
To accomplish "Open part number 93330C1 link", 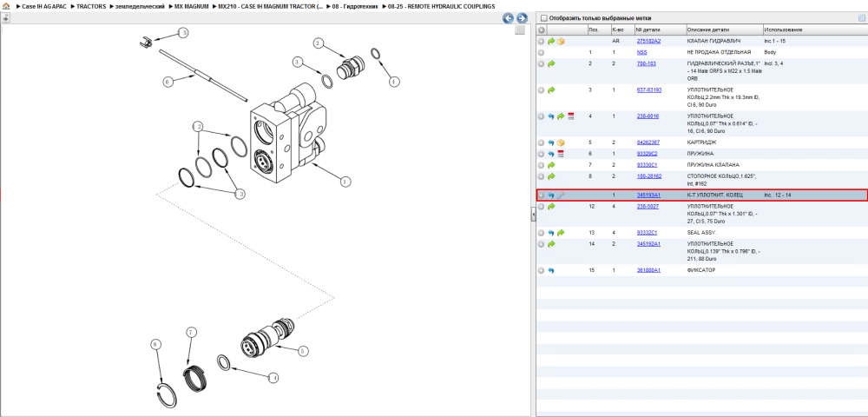I will pos(648,165).
